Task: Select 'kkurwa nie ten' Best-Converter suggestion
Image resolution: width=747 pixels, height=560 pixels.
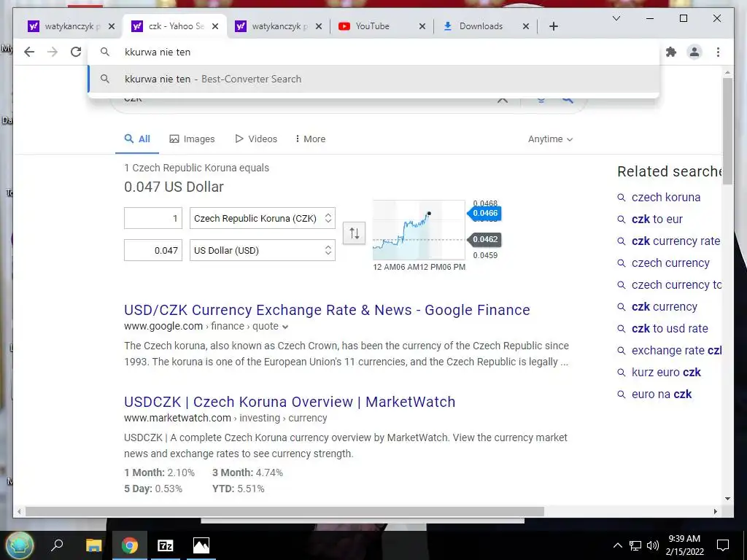Action: (x=373, y=79)
